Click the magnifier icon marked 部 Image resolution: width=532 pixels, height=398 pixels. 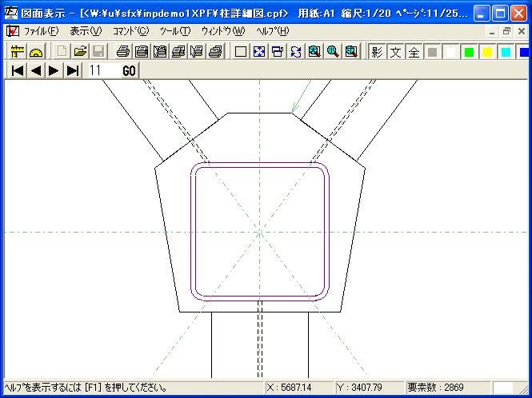tap(351, 52)
